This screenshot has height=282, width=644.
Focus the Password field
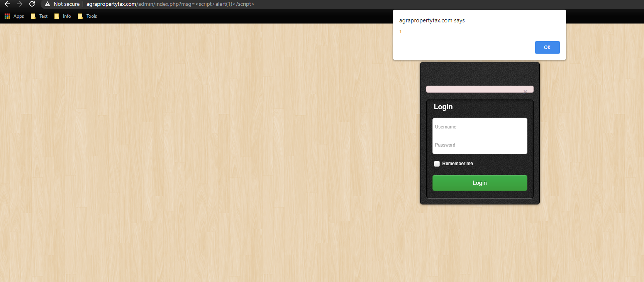point(480,145)
